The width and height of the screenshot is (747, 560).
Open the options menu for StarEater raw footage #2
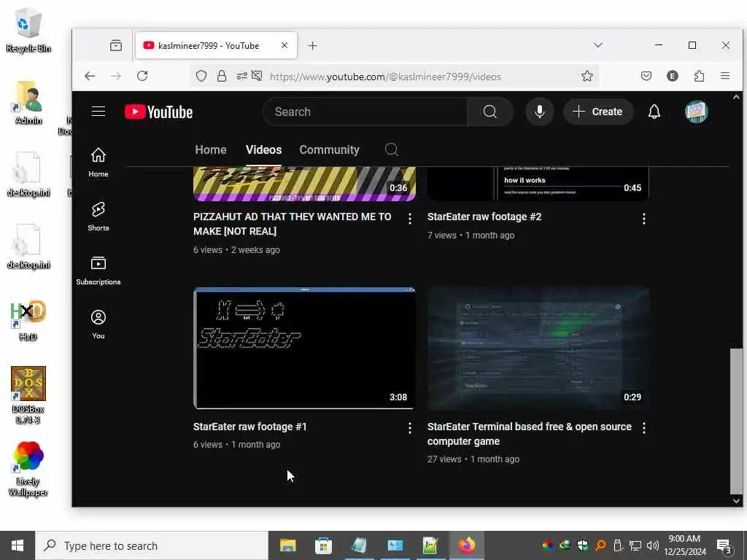click(643, 219)
